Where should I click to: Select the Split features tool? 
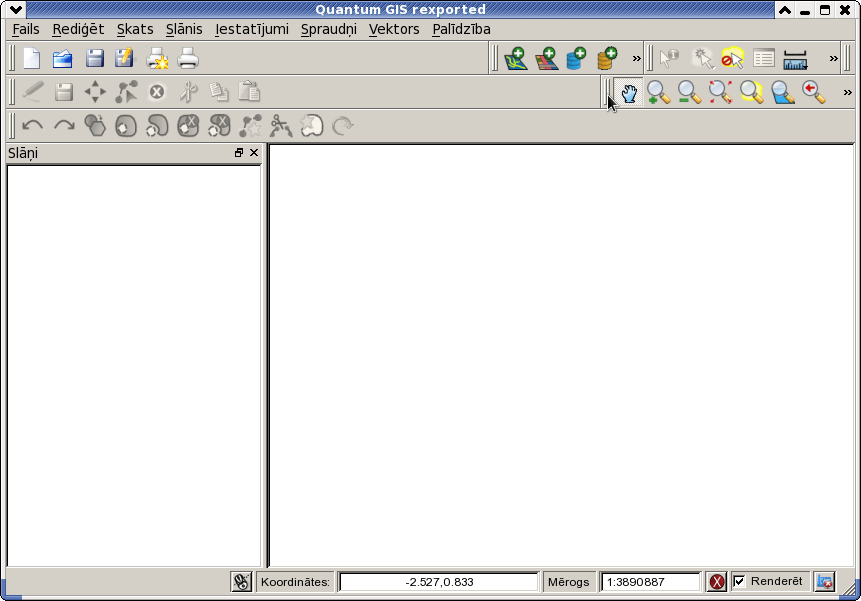281,126
